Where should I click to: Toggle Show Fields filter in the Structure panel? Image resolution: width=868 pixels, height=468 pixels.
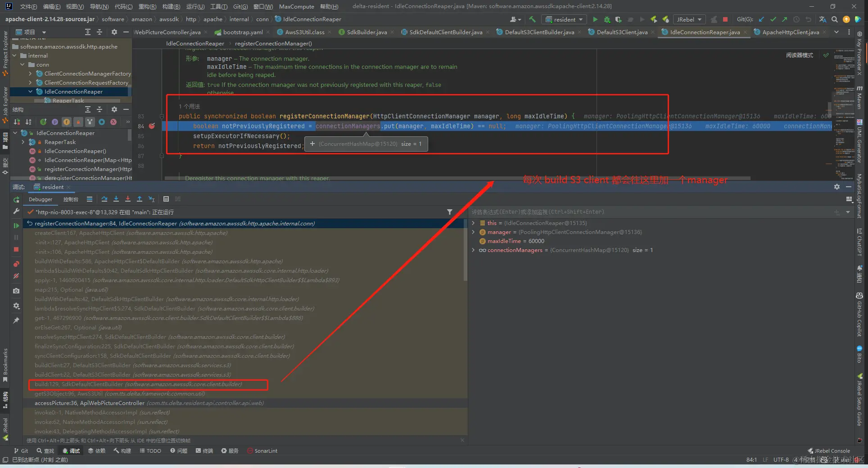pos(67,121)
